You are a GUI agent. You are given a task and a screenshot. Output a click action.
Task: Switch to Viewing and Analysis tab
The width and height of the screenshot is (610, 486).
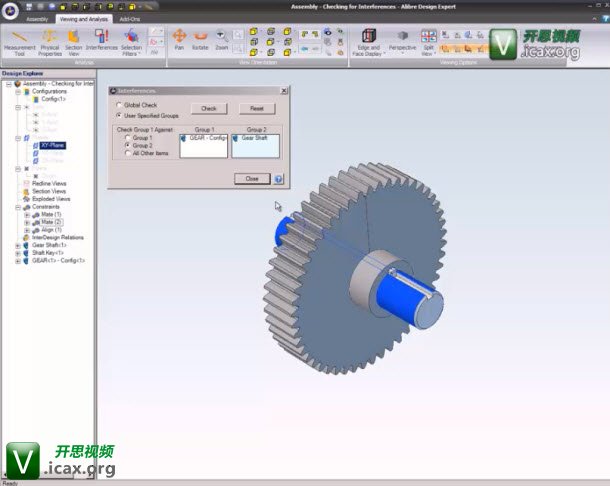(x=84, y=19)
